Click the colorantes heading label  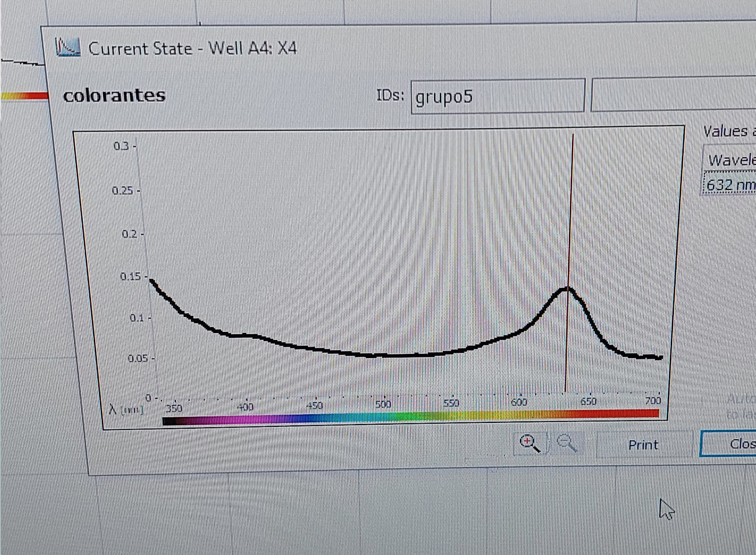(114, 95)
